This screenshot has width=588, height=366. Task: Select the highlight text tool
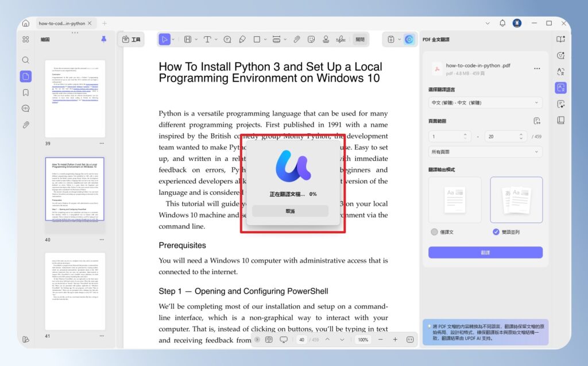tap(188, 40)
